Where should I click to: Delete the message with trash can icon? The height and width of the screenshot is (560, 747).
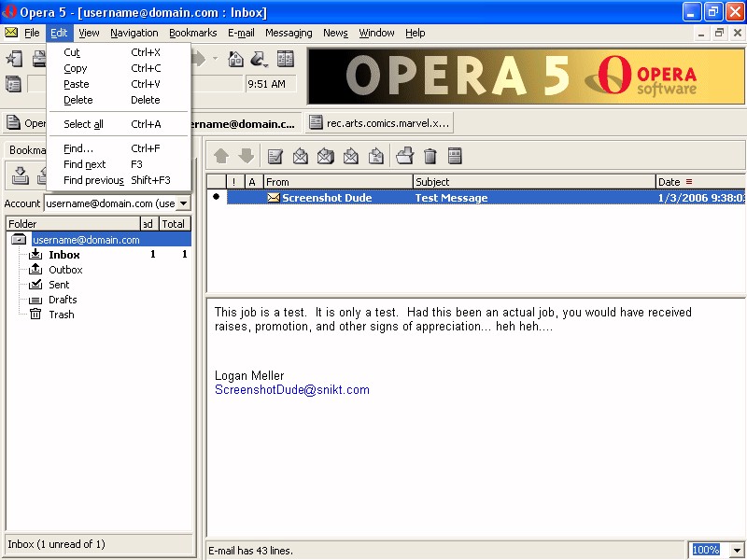(430, 156)
